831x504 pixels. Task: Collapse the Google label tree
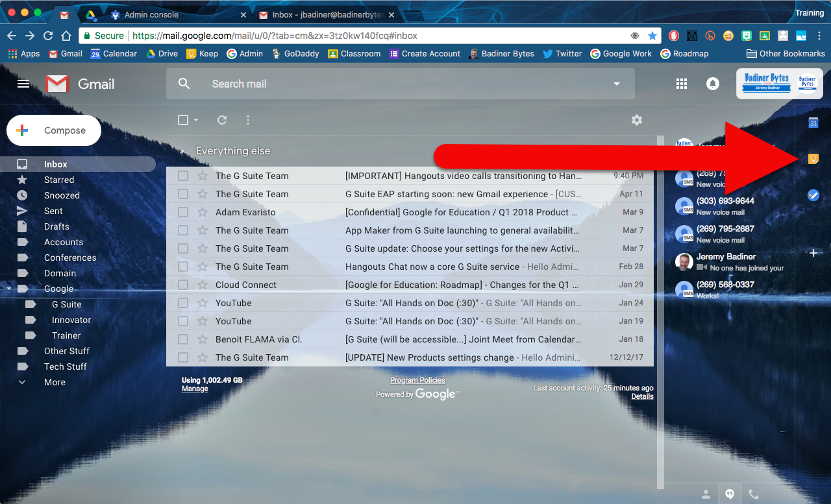[x=8, y=289]
